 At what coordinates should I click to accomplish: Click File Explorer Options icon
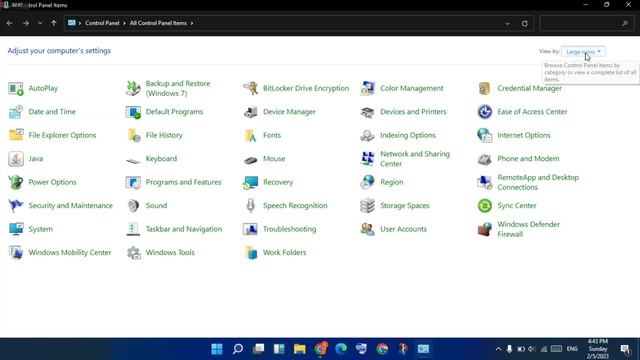[16, 135]
